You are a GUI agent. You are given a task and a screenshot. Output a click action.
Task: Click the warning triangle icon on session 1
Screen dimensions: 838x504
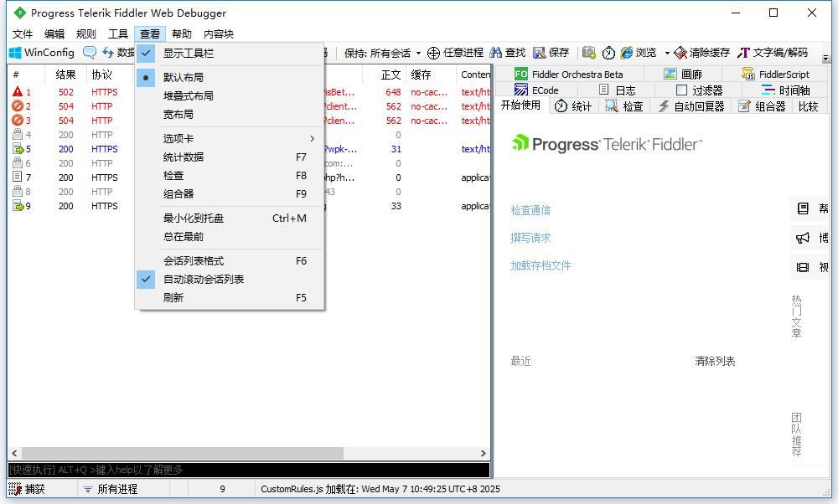pos(18,92)
